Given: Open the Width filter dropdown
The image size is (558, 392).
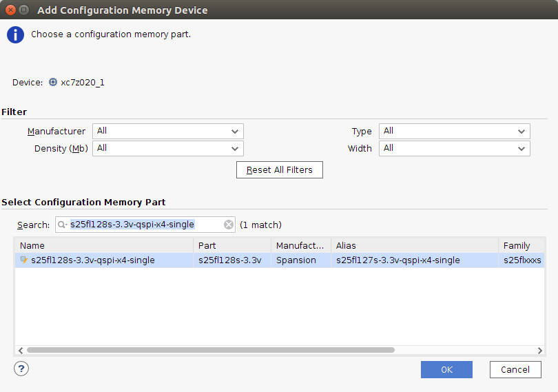Looking at the screenshot, I should 455,148.
